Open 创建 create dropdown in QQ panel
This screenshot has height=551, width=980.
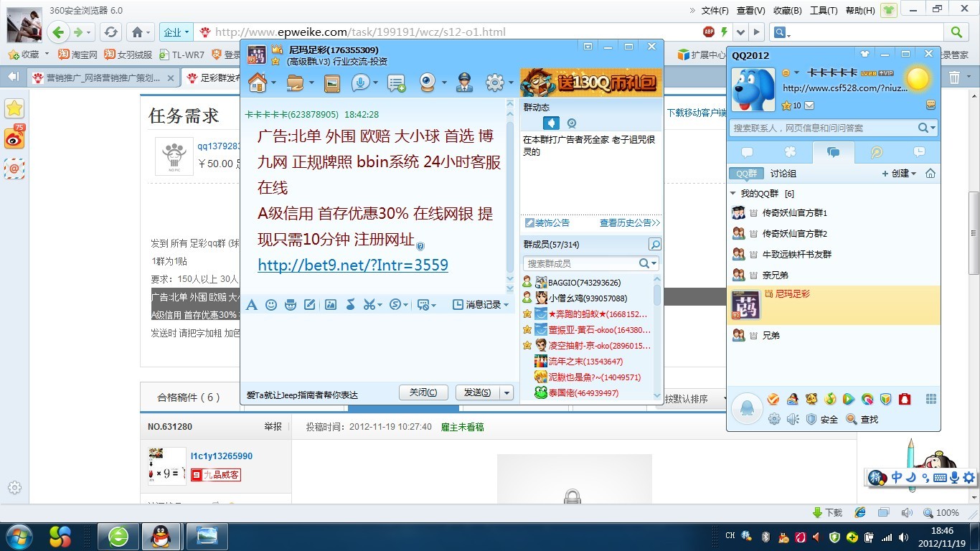tap(900, 174)
